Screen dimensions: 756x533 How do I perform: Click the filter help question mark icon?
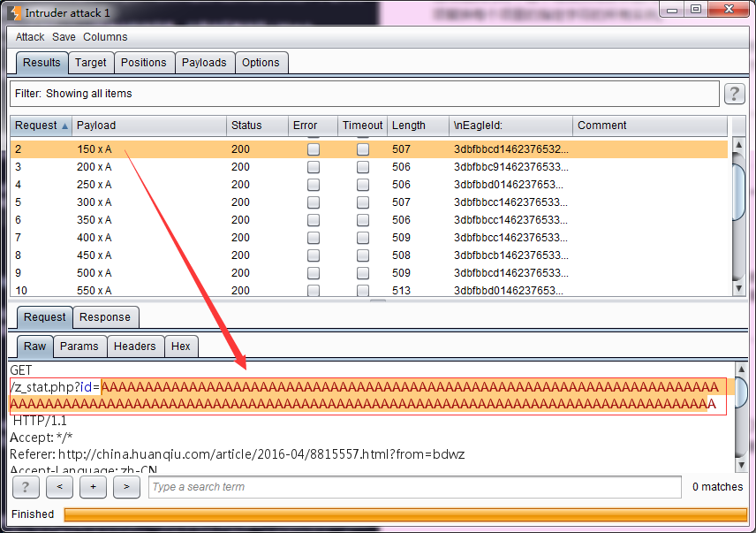tap(734, 94)
